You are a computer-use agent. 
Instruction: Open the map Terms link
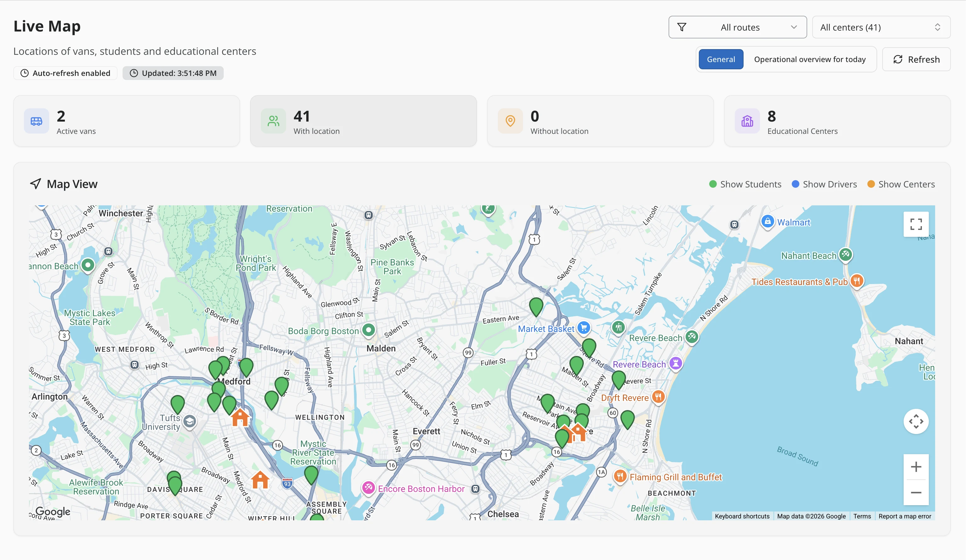tap(862, 516)
